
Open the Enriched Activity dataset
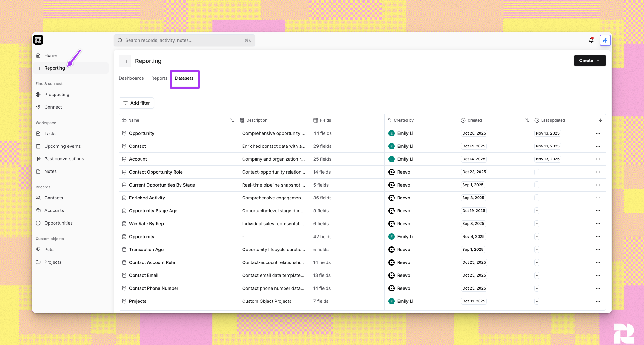click(x=147, y=198)
